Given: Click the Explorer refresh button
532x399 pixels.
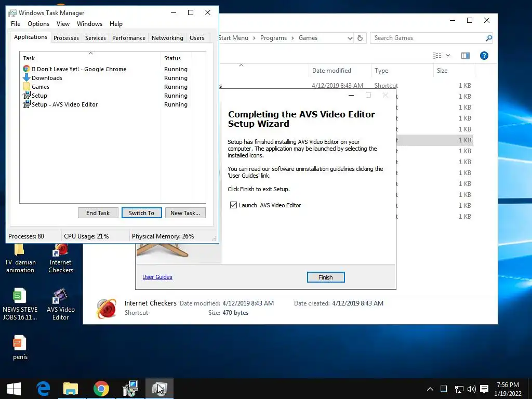Looking at the screenshot, I should [360, 38].
